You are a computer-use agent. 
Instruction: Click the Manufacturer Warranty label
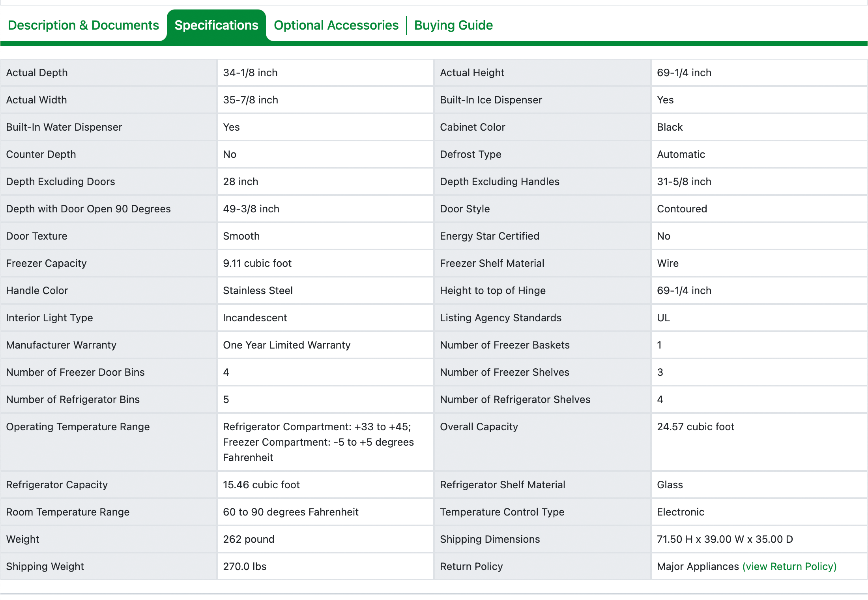(x=61, y=345)
